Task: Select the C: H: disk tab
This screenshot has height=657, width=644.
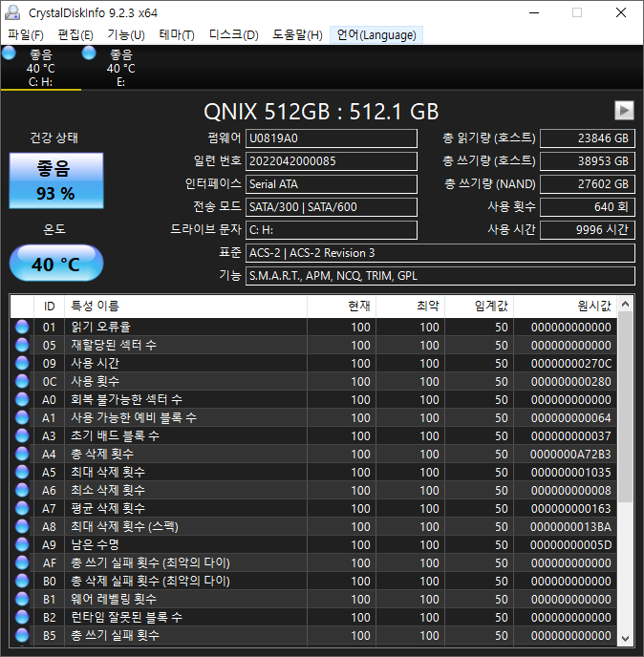Action: (41, 68)
